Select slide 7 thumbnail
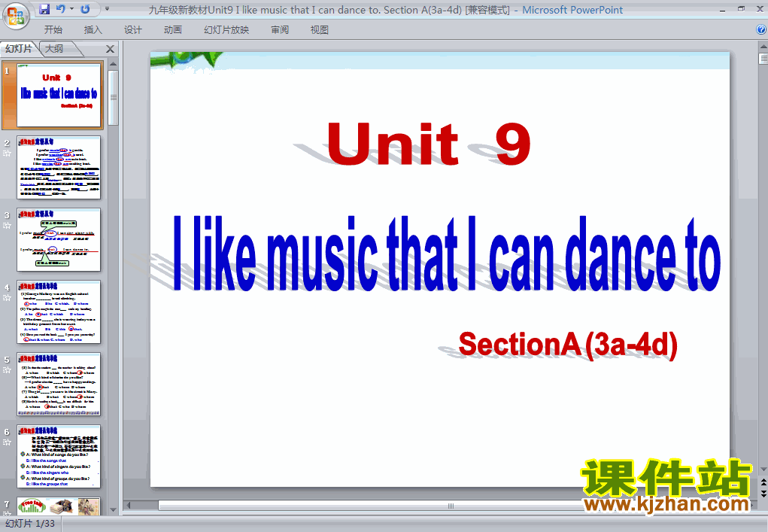Viewport: 768px width, 532px height. click(59, 506)
